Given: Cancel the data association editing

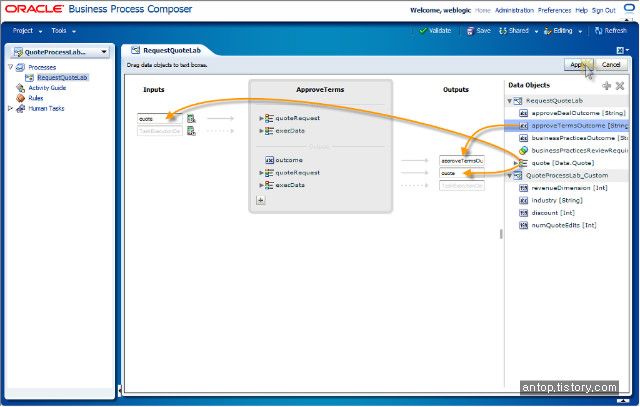Looking at the screenshot, I should coord(611,65).
